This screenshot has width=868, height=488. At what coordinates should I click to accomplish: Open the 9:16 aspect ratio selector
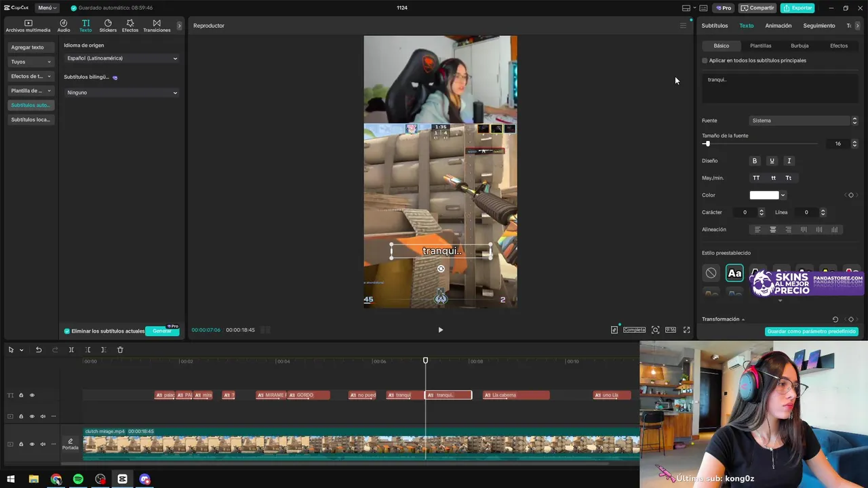point(671,330)
